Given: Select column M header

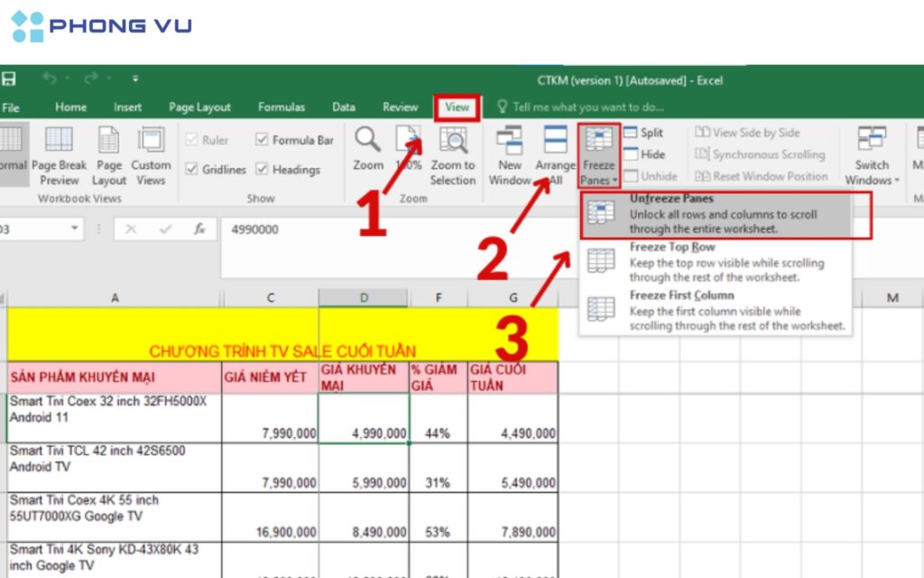Looking at the screenshot, I should pos(892,298).
